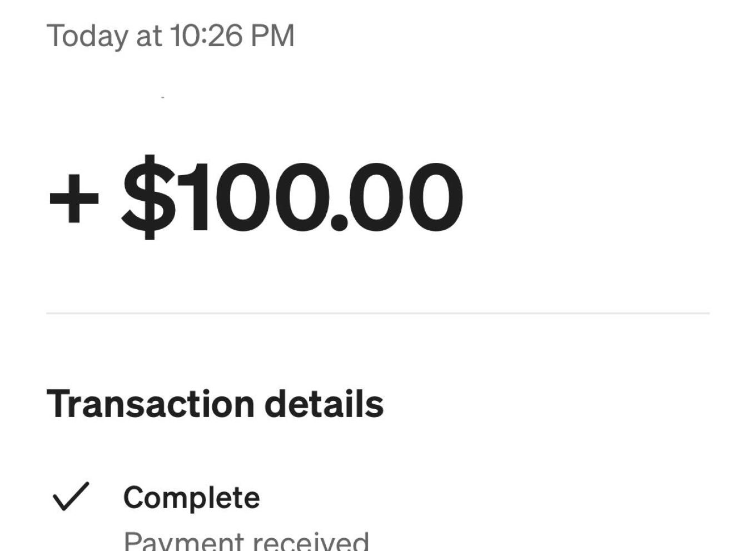Click the word 'Transaction' in the heading
This screenshot has width=756, height=551.
151,404
